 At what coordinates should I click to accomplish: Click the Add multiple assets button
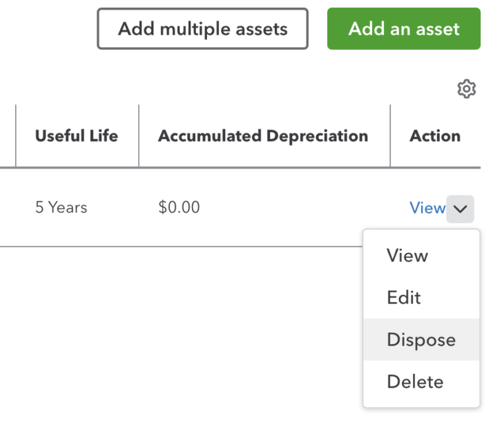click(x=202, y=28)
